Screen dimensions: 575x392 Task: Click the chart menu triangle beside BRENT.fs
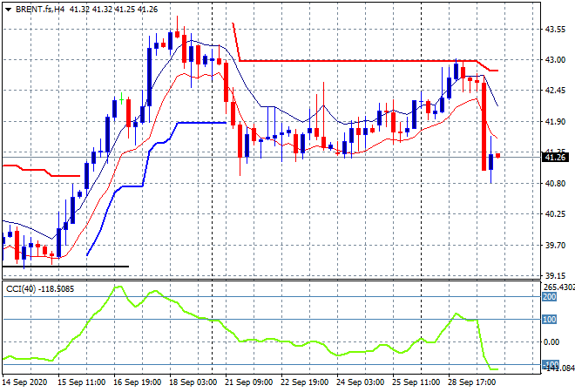[8, 10]
